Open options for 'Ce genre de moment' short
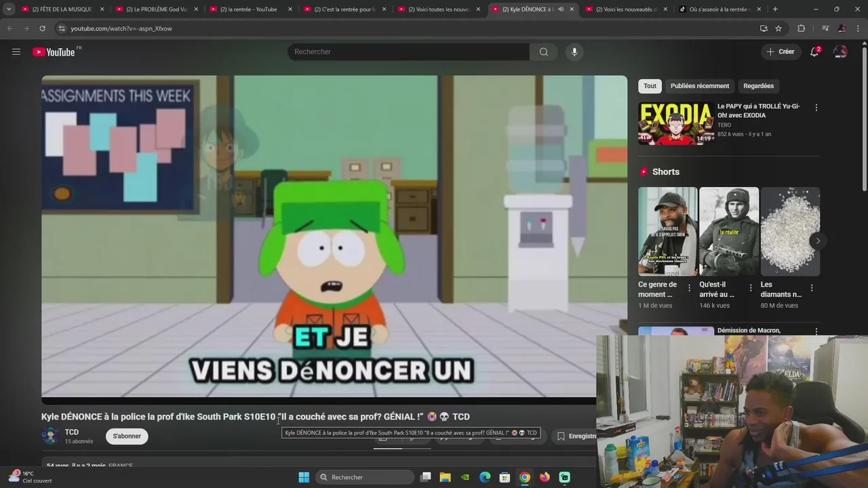 click(689, 288)
